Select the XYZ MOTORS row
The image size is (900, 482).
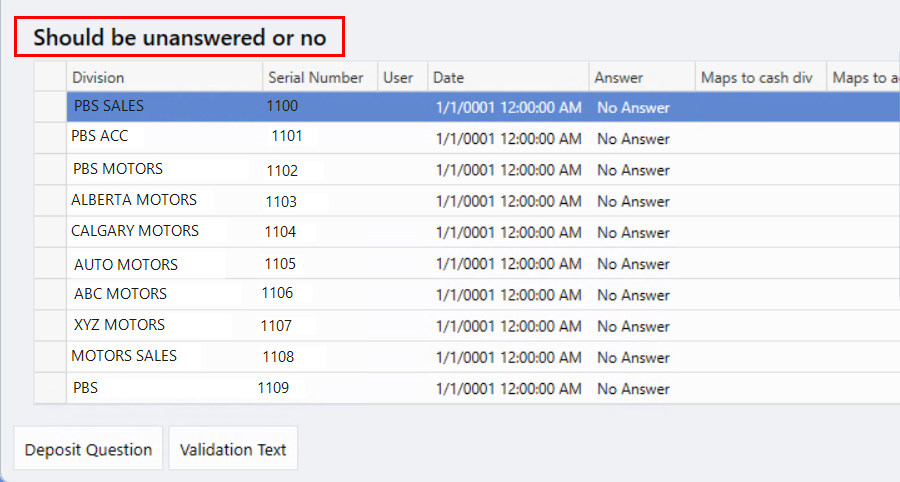pos(483,325)
